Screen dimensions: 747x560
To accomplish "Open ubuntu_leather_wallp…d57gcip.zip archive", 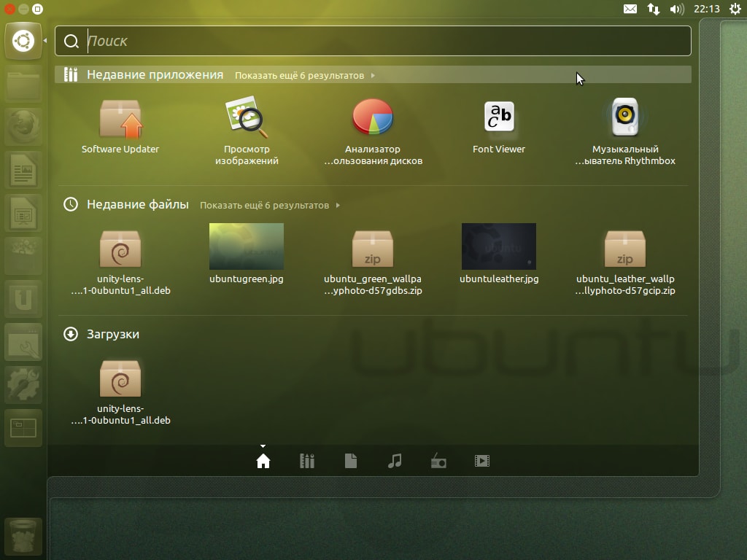I will [x=625, y=262].
